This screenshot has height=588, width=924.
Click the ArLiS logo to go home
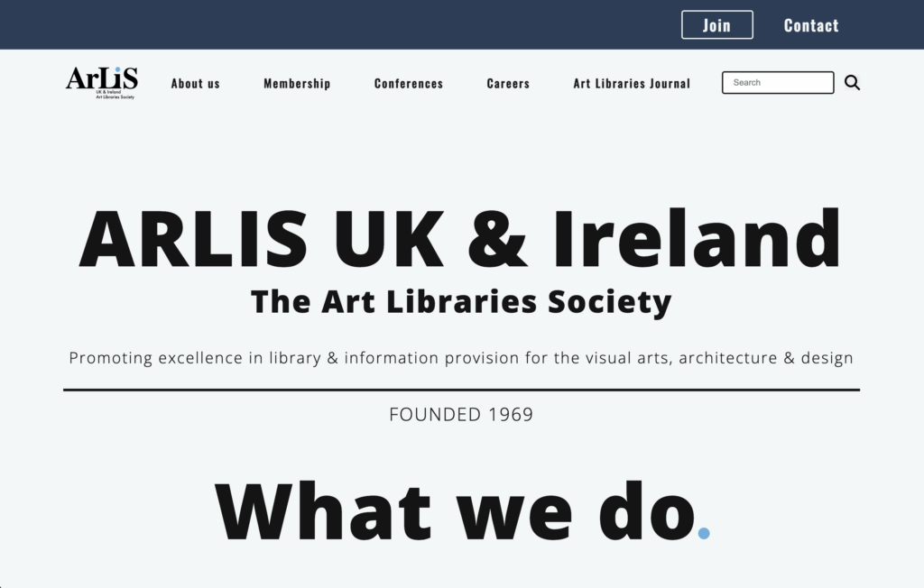(101, 80)
